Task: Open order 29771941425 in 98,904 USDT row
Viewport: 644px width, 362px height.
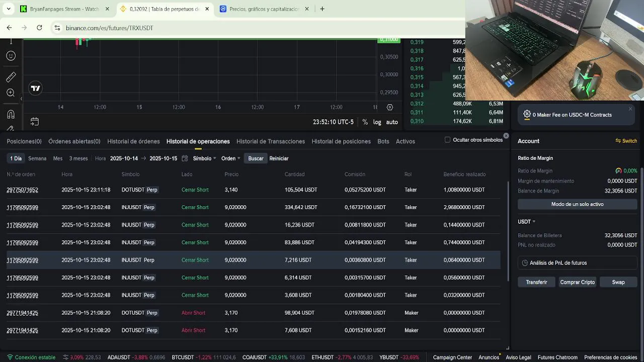Action: pos(22,313)
